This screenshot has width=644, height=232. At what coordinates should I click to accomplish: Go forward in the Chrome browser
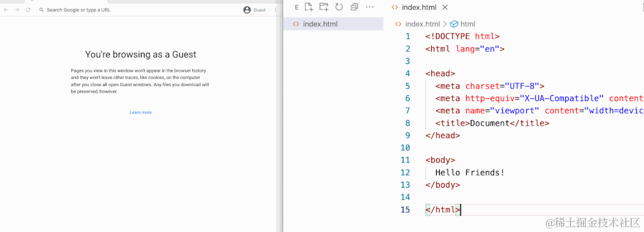click(17, 10)
